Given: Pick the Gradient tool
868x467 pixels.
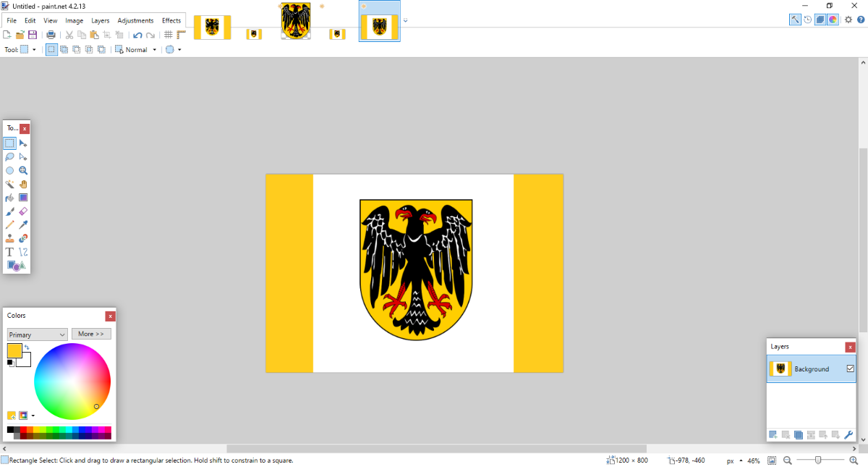Looking at the screenshot, I should tap(23, 198).
